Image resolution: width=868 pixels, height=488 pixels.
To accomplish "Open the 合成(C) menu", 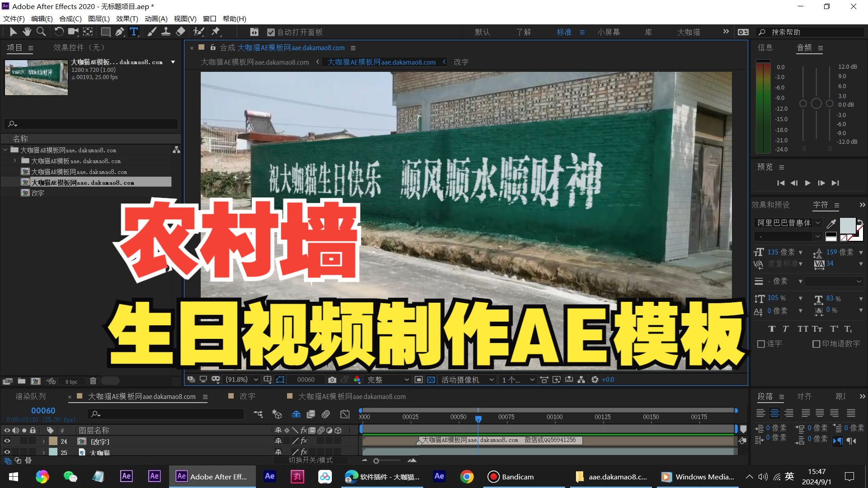I will click(71, 19).
